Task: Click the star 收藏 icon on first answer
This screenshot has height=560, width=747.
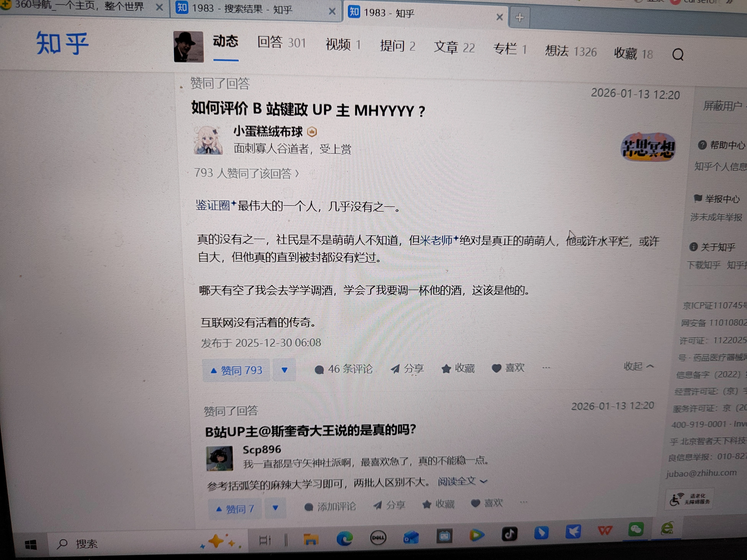Action: pyautogui.click(x=446, y=369)
